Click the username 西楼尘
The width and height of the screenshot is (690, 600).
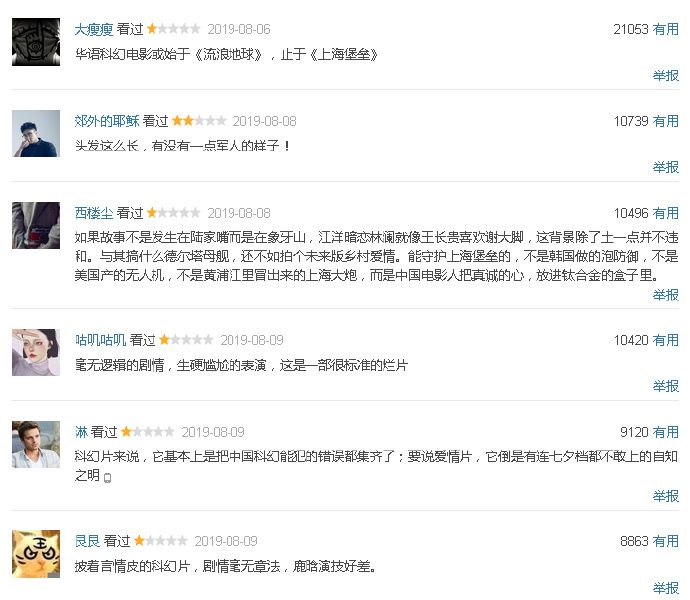coord(94,213)
